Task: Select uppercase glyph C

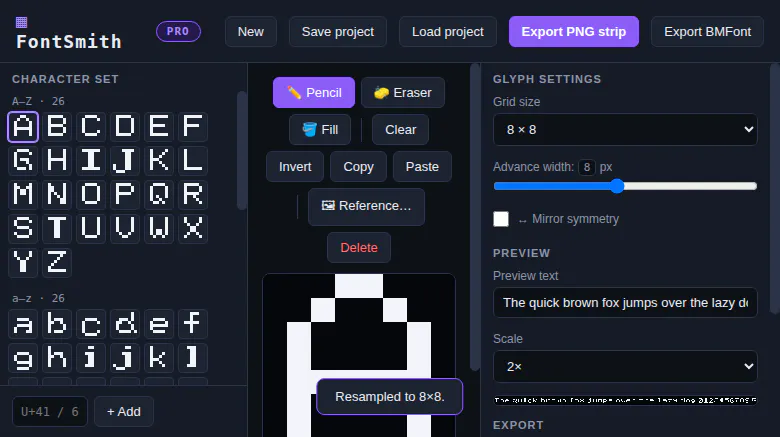Action: click(x=91, y=126)
